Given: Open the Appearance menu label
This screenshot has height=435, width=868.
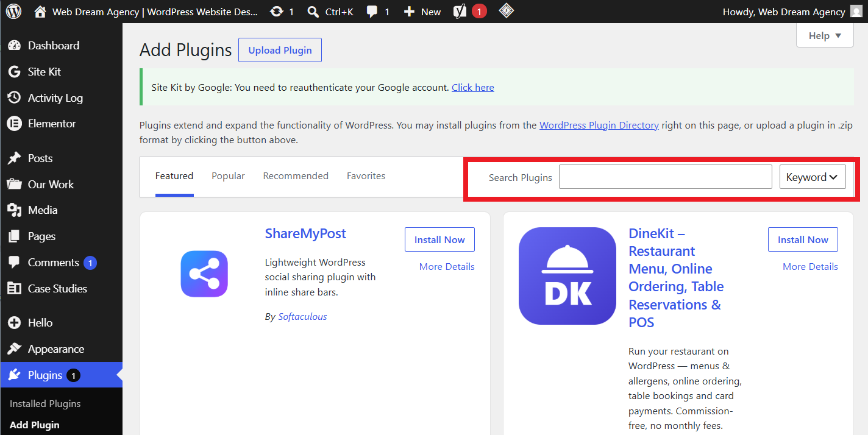Looking at the screenshot, I should tap(56, 349).
